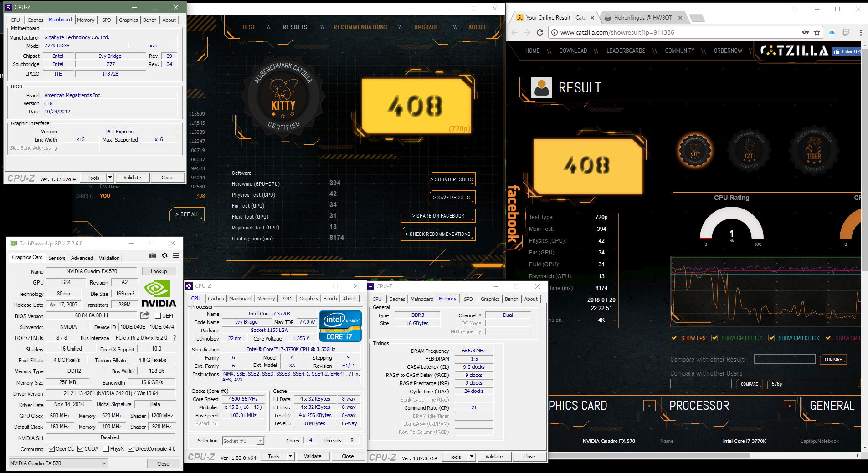
Task: Click Lookup button in GPU-Z
Action: (x=159, y=271)
